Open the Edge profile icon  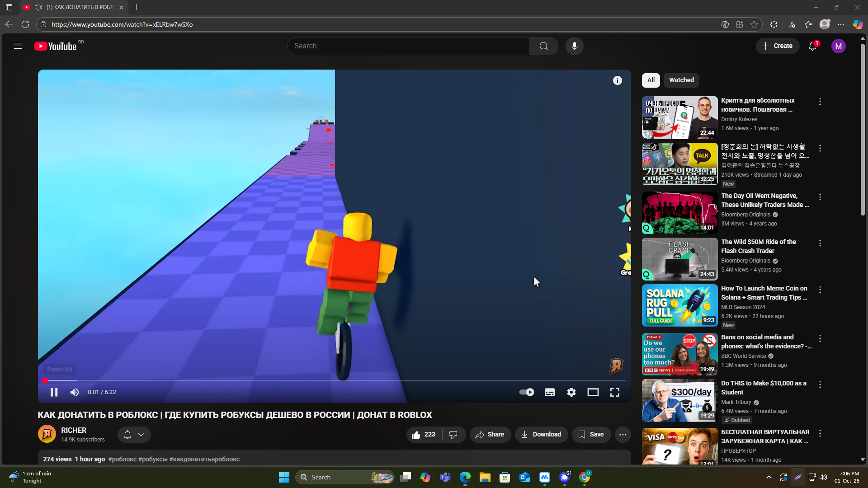pyautogui.click(x=825, y=24)
